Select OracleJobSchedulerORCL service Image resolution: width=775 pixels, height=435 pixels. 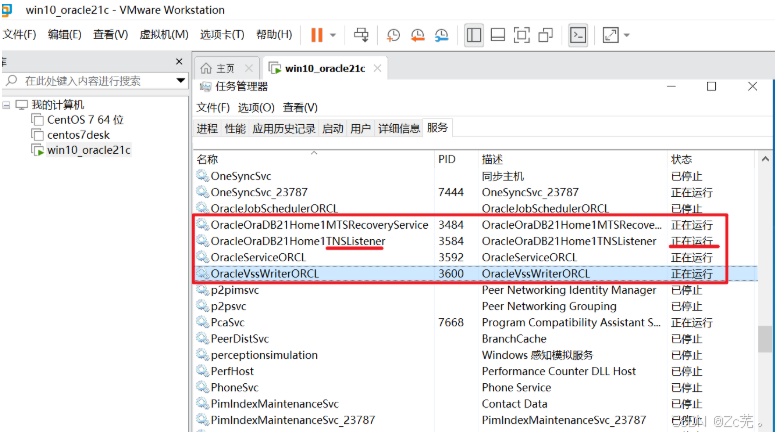click(x=474, y=209)
